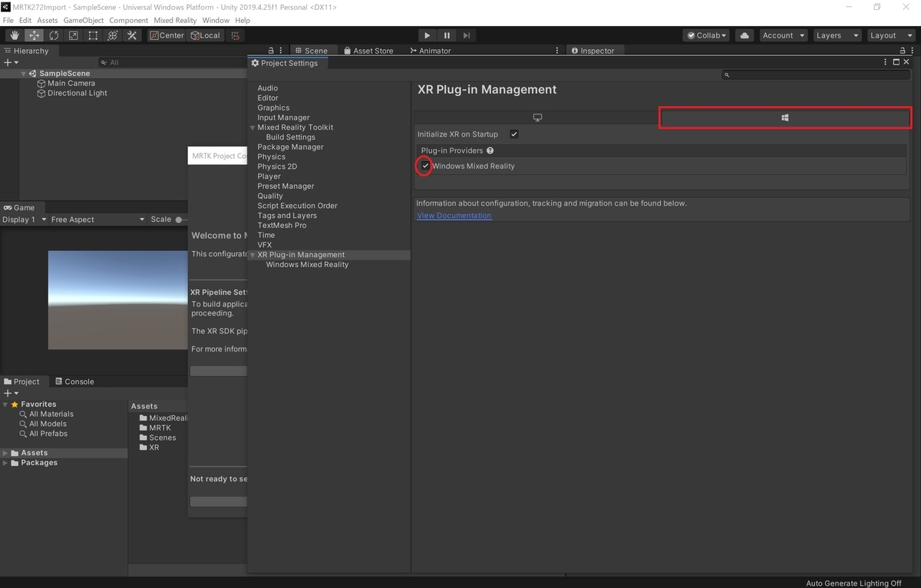
Task: Open custom editor tools
Action: pyautogui.click(x=132, y=35)
